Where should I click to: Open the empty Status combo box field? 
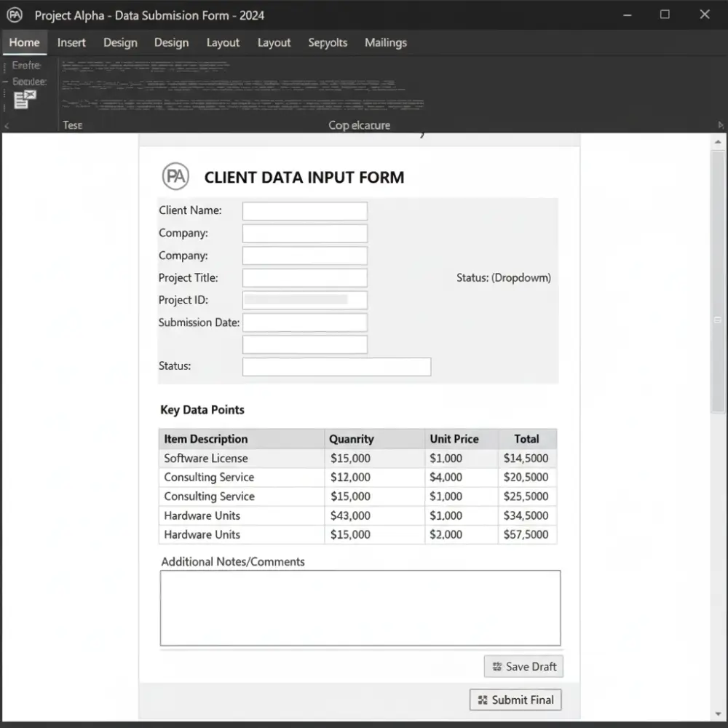336,366
